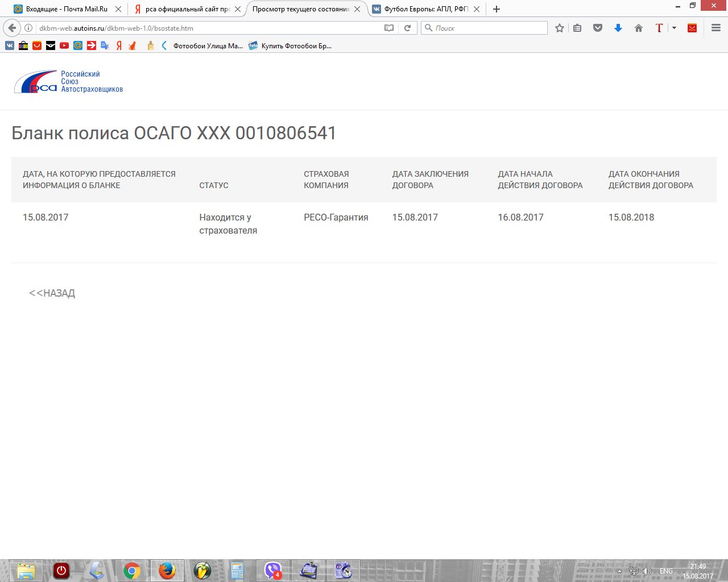Open the red smiley AliExpress bookmark

point(37,45)
